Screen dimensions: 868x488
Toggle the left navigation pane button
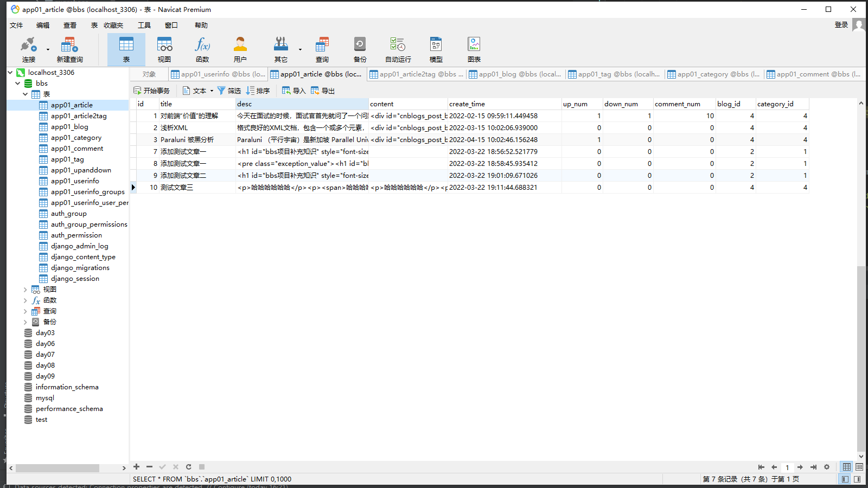point(845,479)
